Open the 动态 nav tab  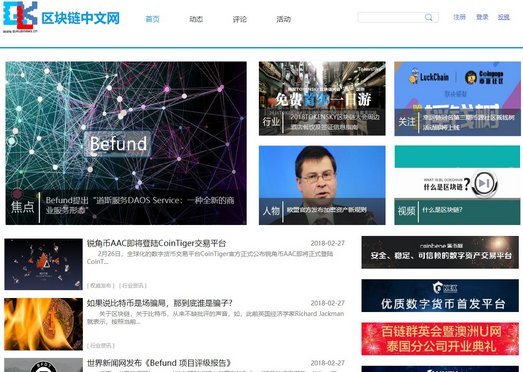click(196, 19)
